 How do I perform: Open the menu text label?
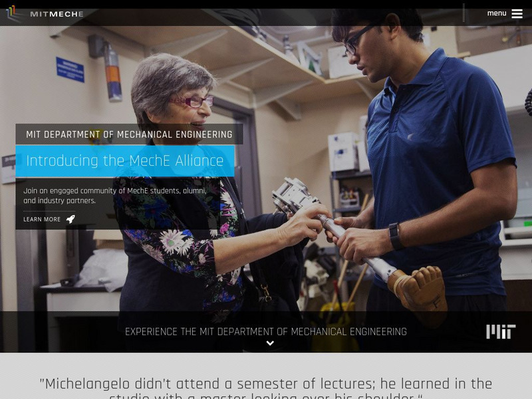pos(497,13)
